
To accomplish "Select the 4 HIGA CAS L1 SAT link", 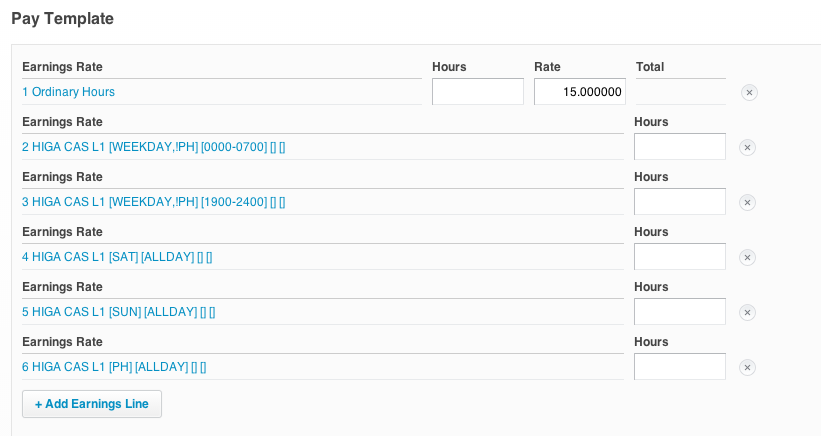I will [117, 257].
